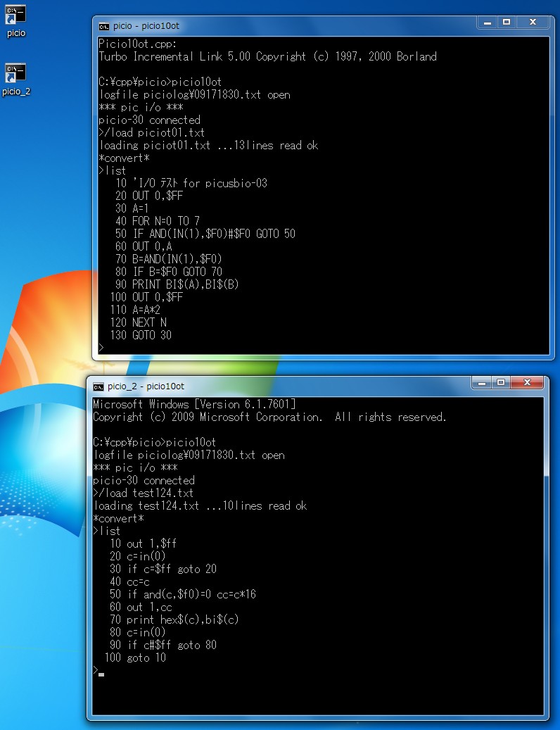Click the picio_2 window's title bar console icon
Screen dimensions: 560x730
(x=98, y=386)
